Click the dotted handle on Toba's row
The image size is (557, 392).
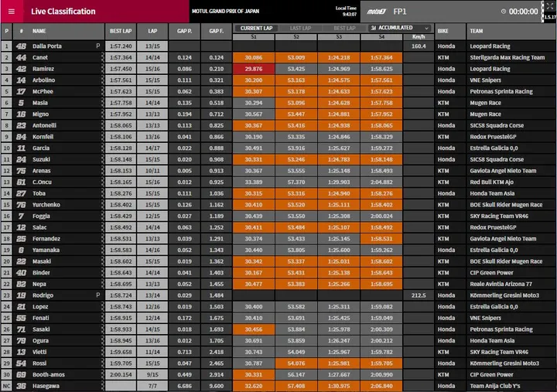click(103, 193)
